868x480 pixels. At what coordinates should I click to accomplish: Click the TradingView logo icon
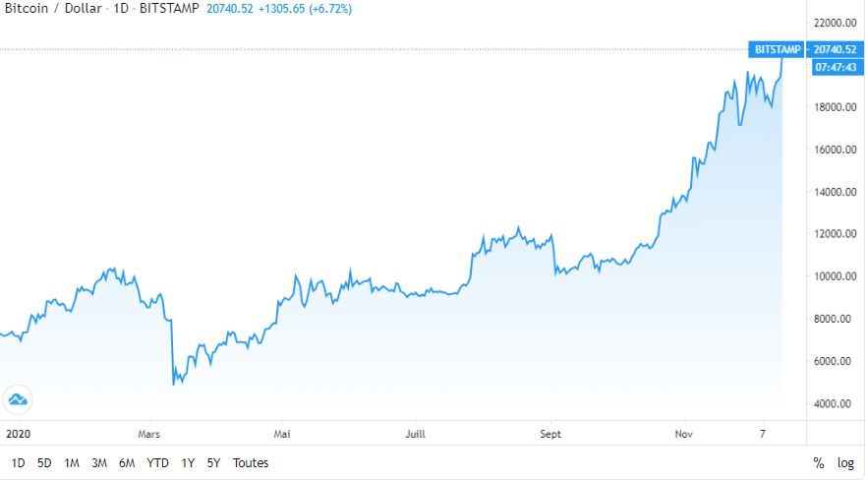point(18,399)
